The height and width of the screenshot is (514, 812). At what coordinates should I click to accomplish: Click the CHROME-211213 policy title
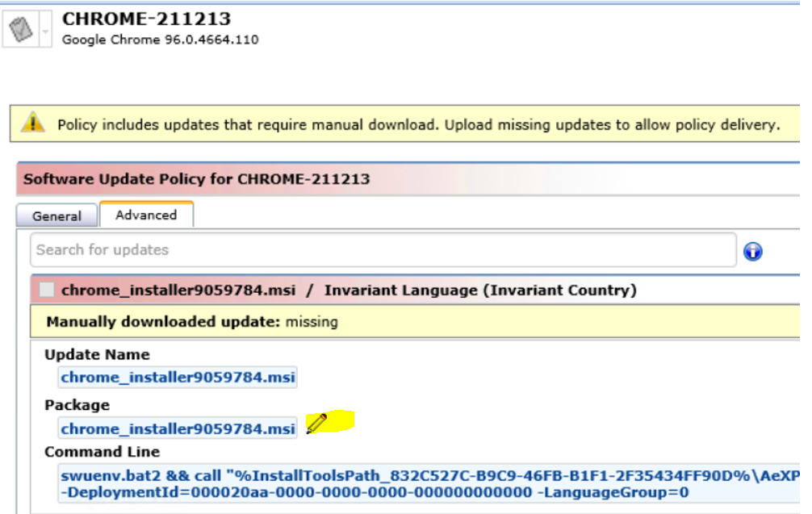pyautogui.click(x=147, y=19)
